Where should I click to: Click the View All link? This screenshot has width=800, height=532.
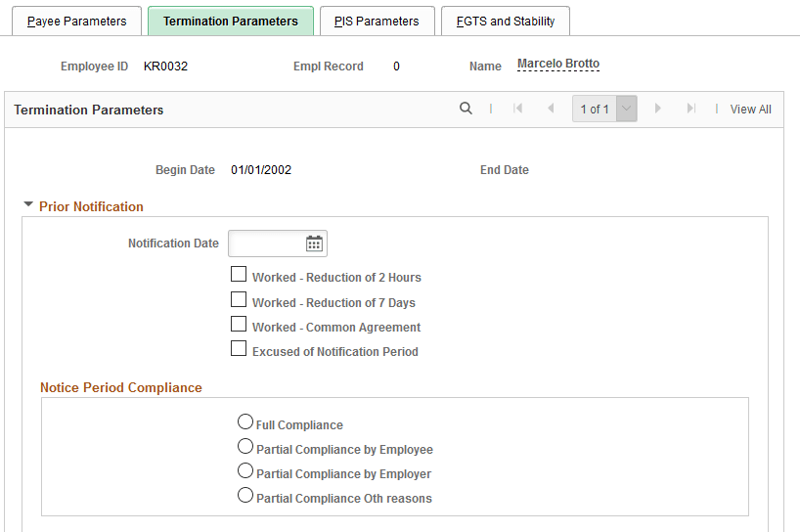click(x=750, y=110)
